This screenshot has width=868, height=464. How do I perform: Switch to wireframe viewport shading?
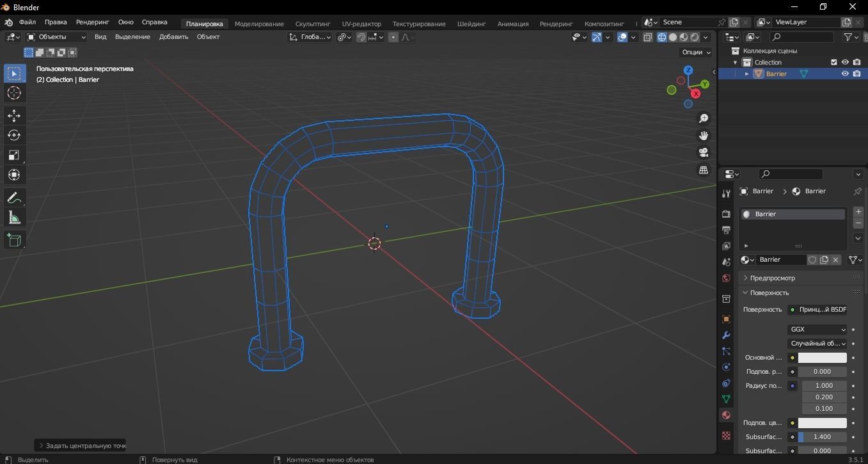662,37
